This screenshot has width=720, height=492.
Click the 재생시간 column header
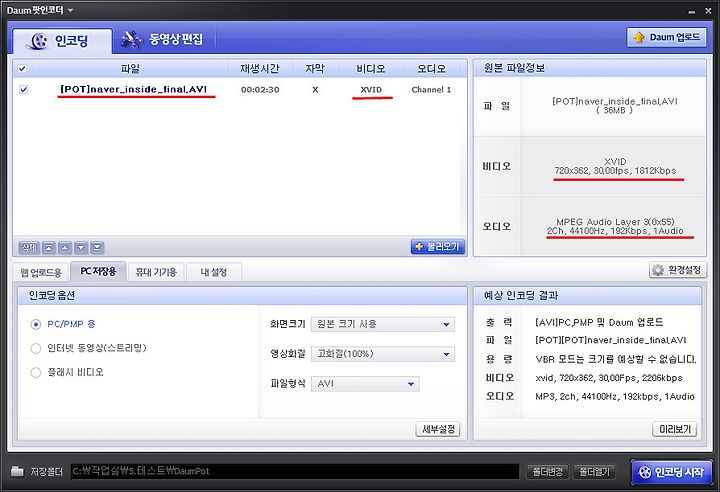(259, 68)
